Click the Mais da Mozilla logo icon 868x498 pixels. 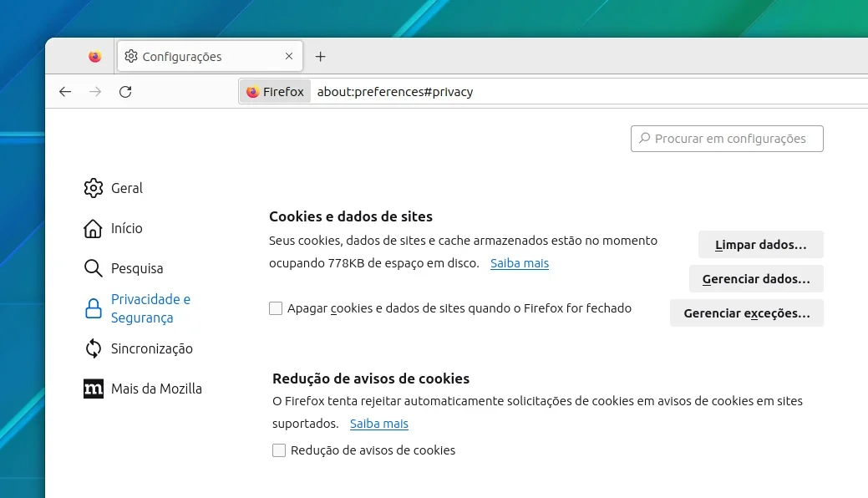(93, 389)
